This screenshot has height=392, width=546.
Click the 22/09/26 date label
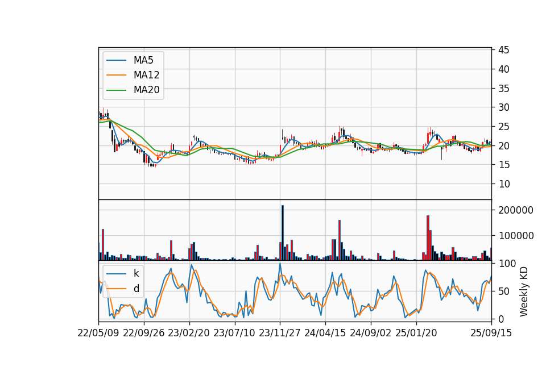tap(144, 333)
